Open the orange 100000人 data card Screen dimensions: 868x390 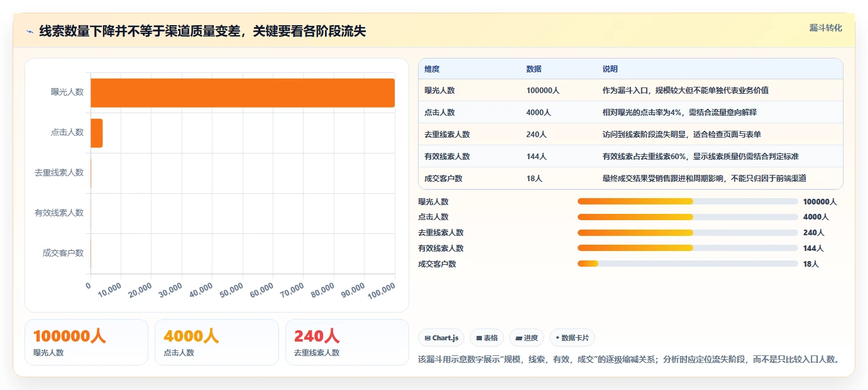point(87,342)
